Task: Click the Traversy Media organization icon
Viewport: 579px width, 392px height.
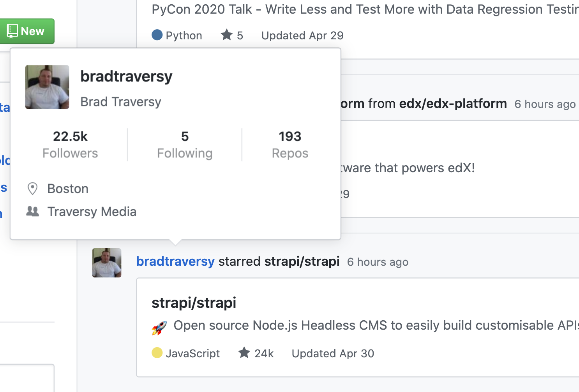Action: [33, 212]
